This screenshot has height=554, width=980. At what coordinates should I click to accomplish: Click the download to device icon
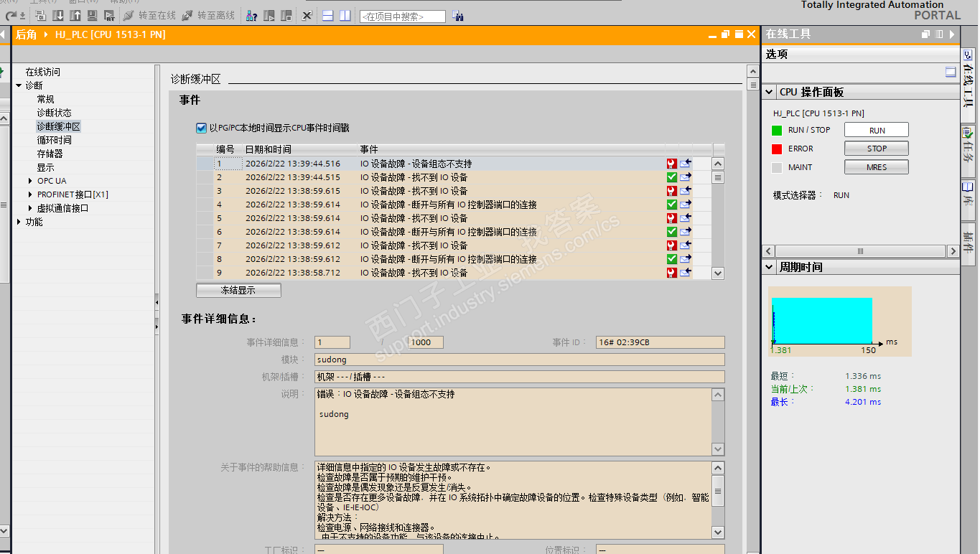58,15
